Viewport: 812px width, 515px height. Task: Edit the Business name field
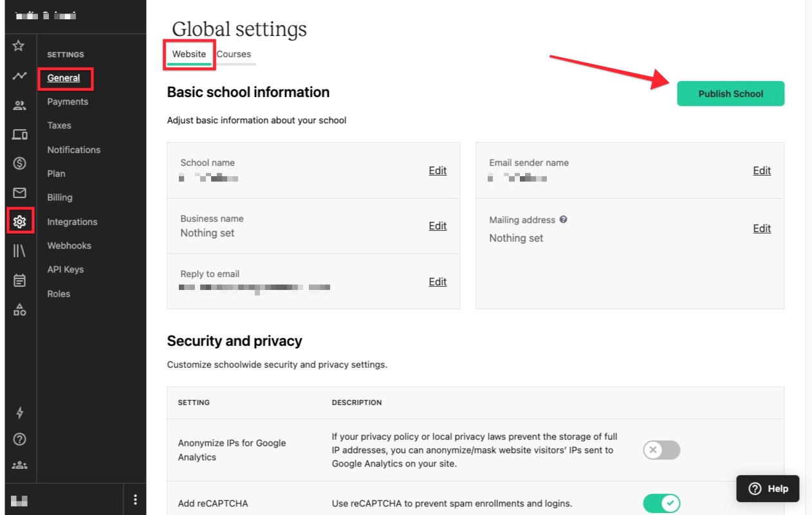pyautogui.click(x=438, y=226)
